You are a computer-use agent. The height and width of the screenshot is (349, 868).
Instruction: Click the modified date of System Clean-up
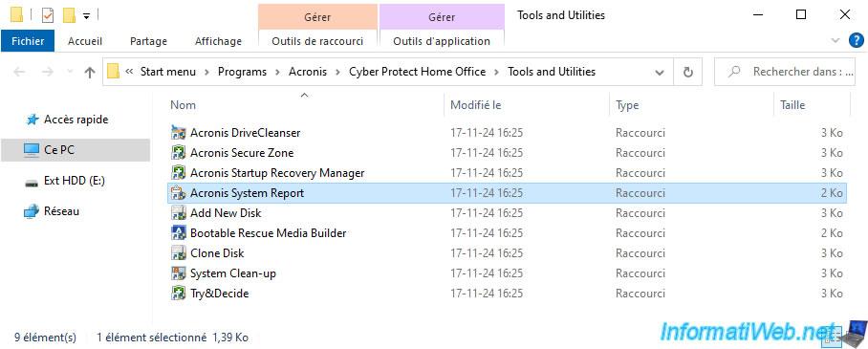[x=487, y=273]
